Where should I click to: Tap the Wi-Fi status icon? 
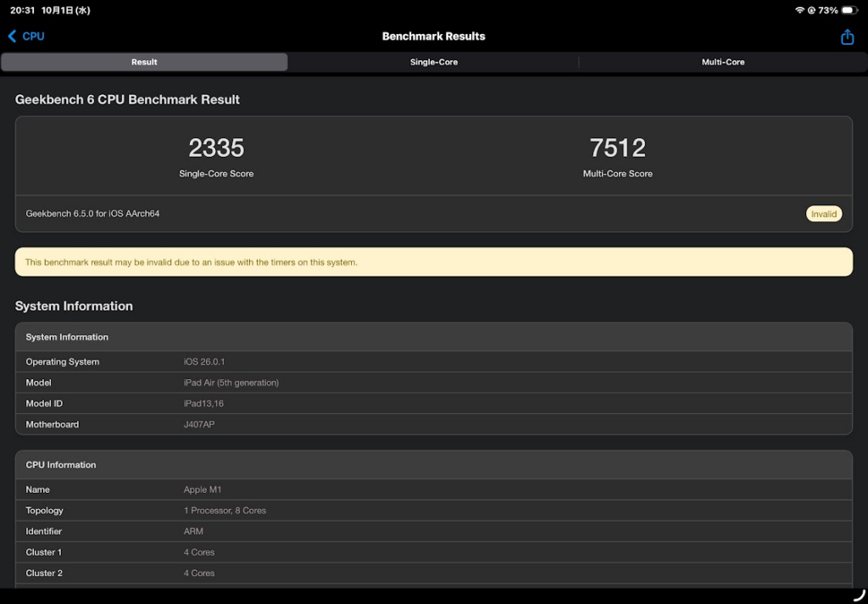click(799, 10)
